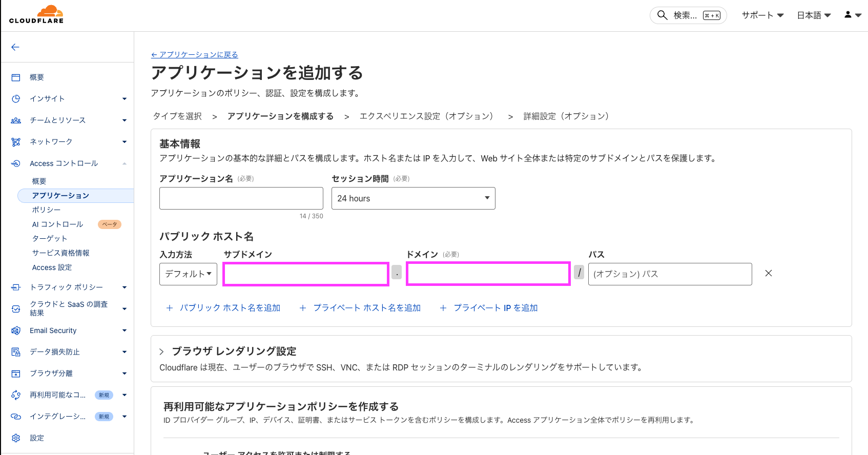Click アプリケーションに戻る link
868x455 pixels.
[x=195, y=55]
